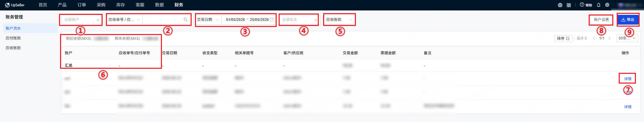Viewport: 644px width, 122px height.
Task: Click the UpSeller logo
Action: pos(15,5)
